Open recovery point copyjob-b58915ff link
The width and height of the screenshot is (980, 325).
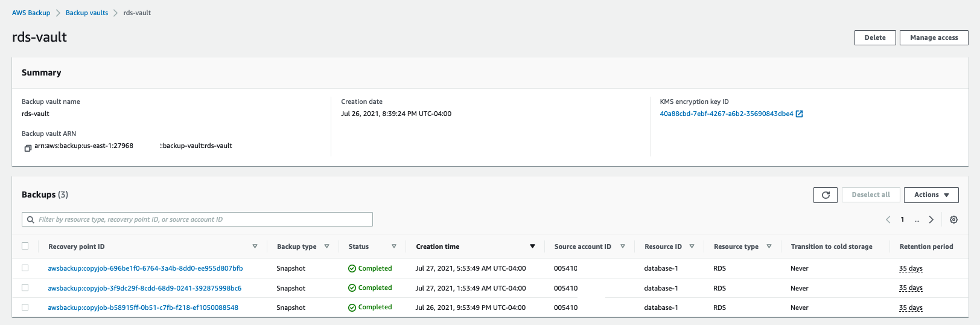[x=143, y=307]
